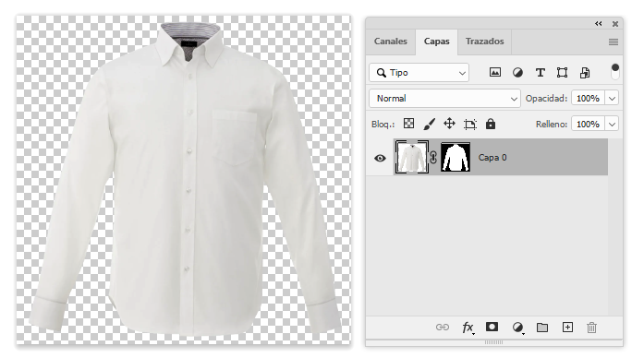Create a new layer
This screenshot has width=644, height=358.
(x=567, y=327)
